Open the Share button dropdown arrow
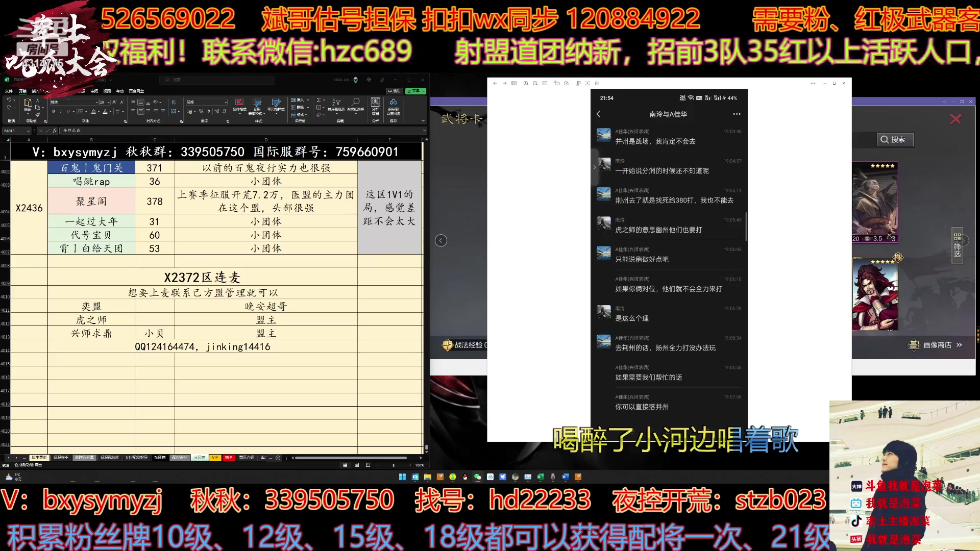Screen dimensions: 980x551 (424, 91)
